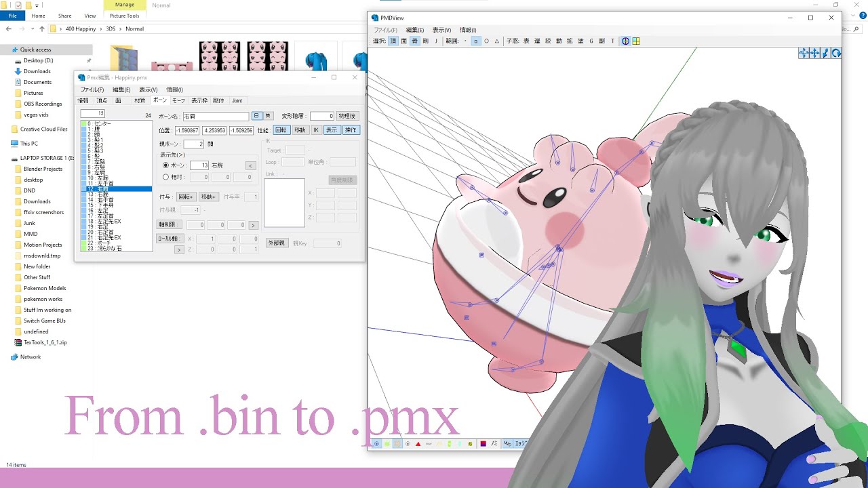Open the G sub-window in PMDView
This screenshot has height=488, width=868.
(x=591, y=41)
